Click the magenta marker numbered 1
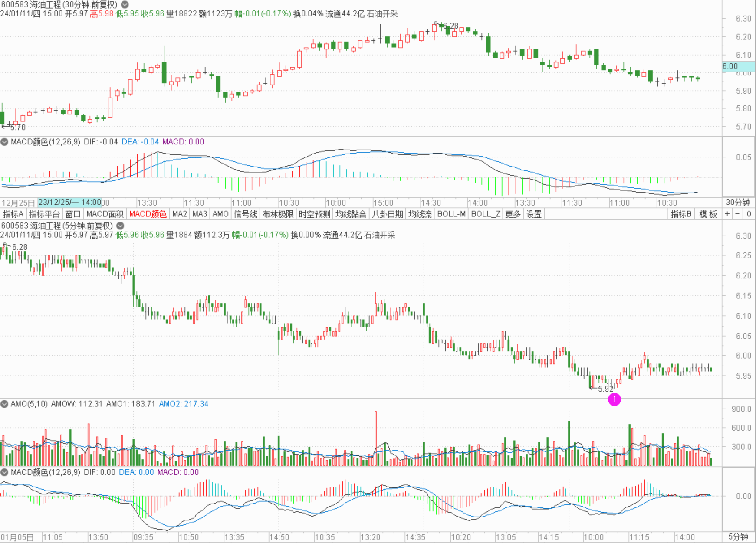 614,399
